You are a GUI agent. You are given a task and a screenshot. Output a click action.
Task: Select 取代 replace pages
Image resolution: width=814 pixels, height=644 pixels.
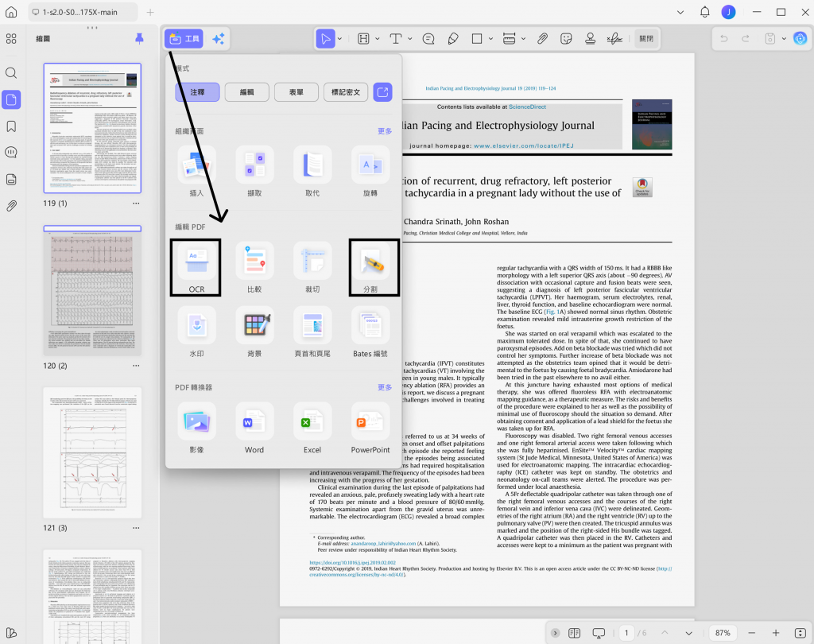[x=312, y=172]
